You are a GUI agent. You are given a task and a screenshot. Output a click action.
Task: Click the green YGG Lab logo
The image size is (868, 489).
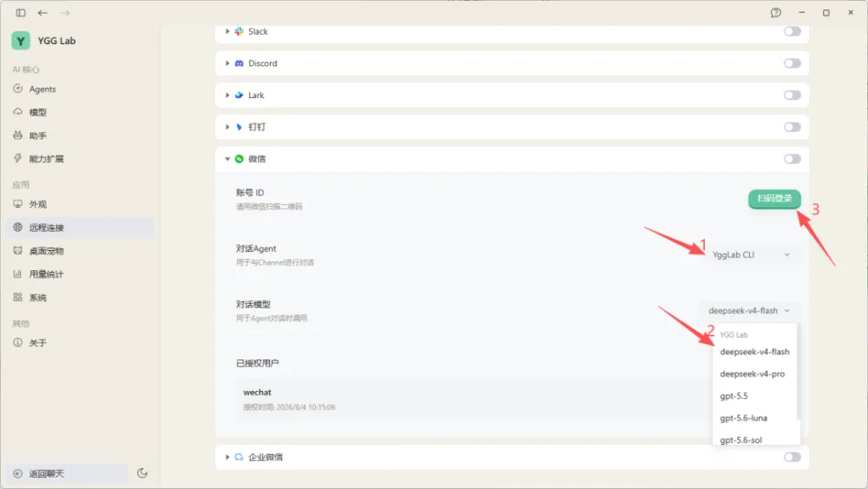21,41
